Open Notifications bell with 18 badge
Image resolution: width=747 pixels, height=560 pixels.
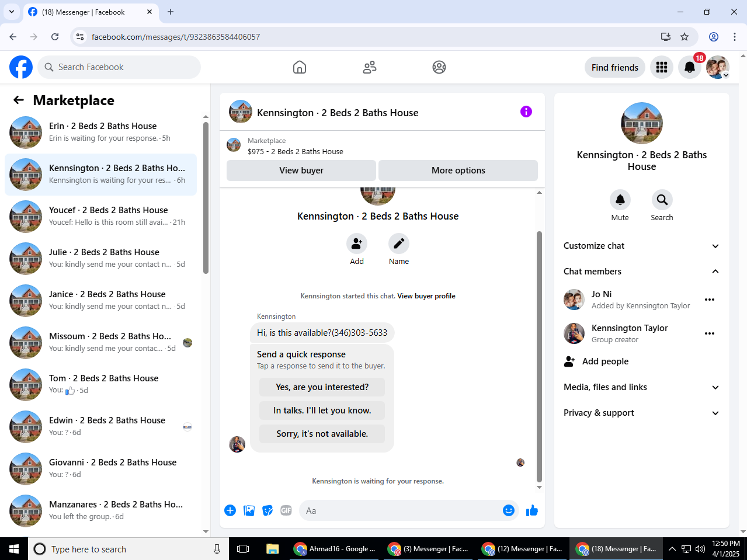690,67
